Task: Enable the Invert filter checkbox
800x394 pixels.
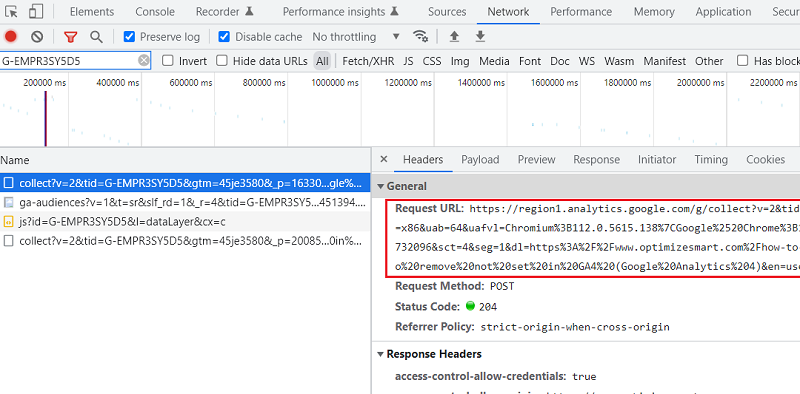Action: coord(167,61)
